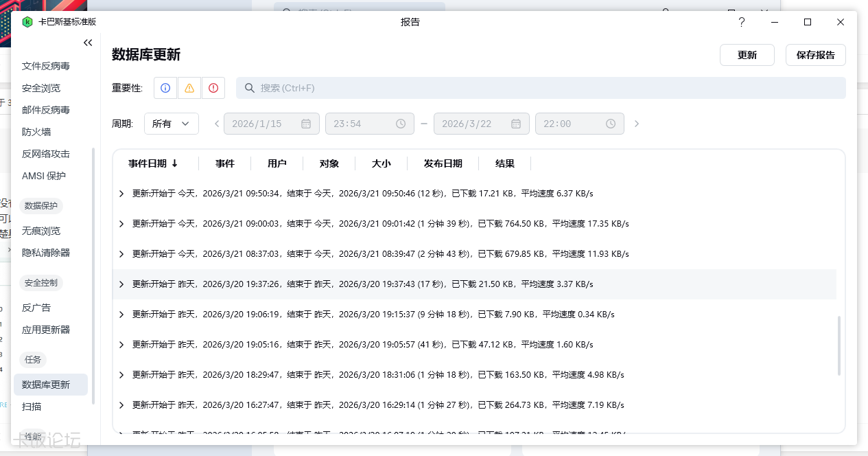Image resolution: width=868 pixels, height=456 pixels.
Task: Click the help question mark icon
Action: (741, 22)
